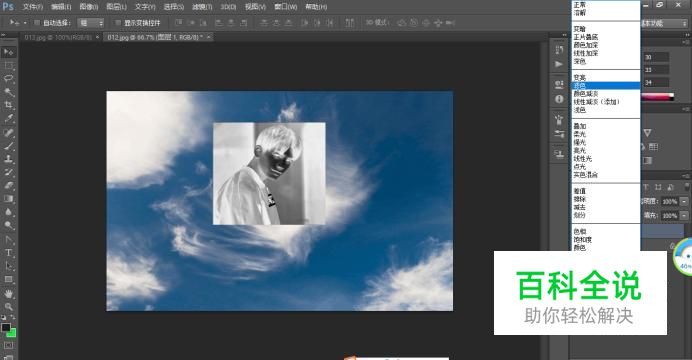Image resolution: width=692 pixels, height=360 pixels.
Task: Select the Move tool in toolbox
Action: click(8, 52)
